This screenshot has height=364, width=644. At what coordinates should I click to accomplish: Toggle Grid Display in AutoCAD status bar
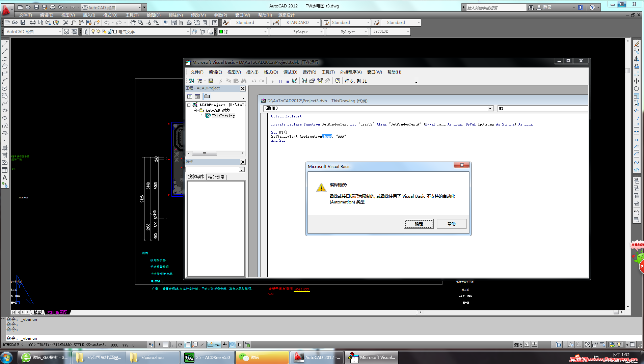[165, 344]
